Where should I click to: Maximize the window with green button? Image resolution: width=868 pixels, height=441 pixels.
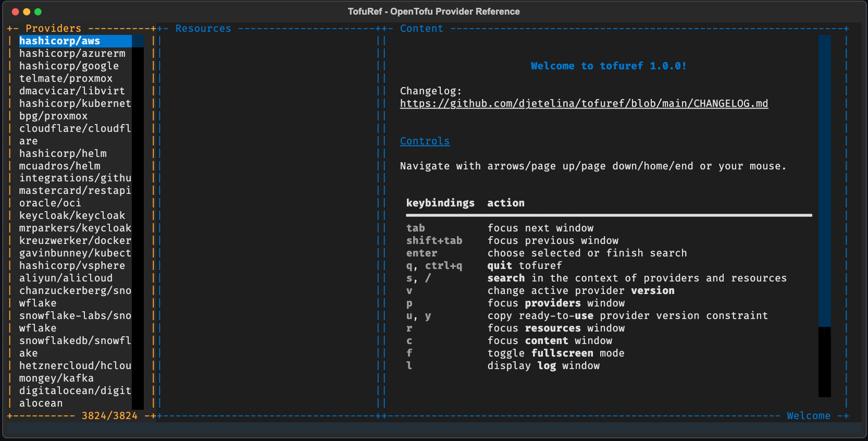click(x=38, y=11)
